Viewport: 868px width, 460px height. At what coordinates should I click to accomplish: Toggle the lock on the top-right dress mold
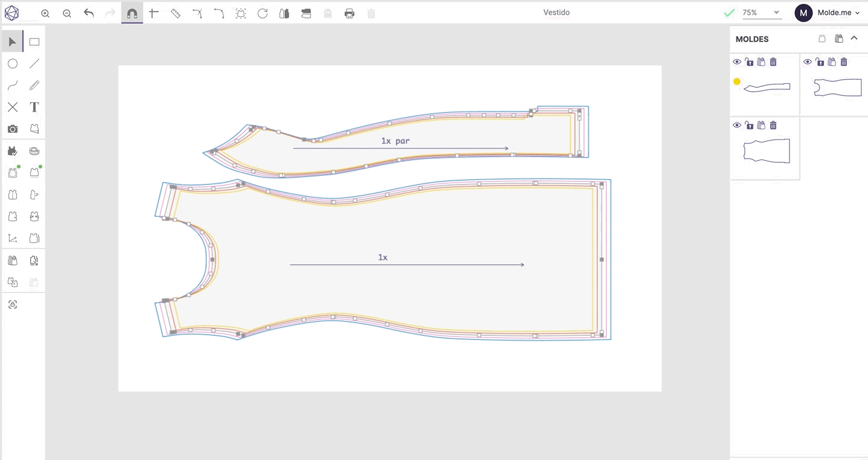coord(820,62)
